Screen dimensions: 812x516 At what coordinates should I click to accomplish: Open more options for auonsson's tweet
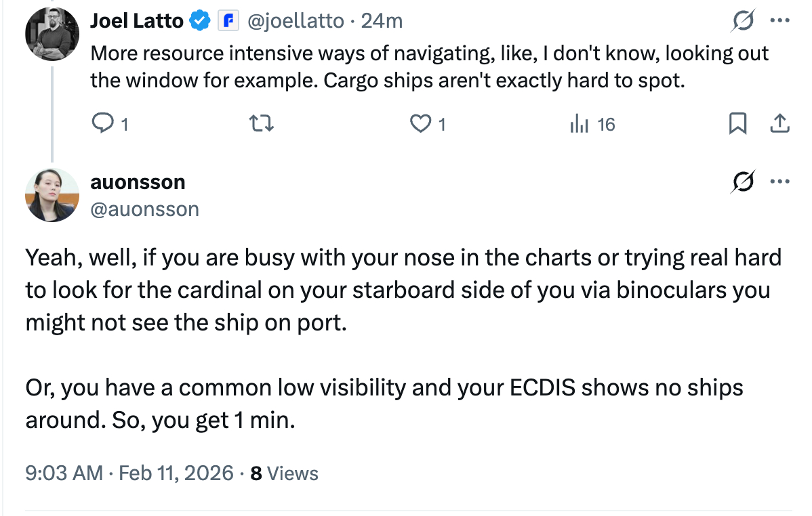tap(780, 182)
